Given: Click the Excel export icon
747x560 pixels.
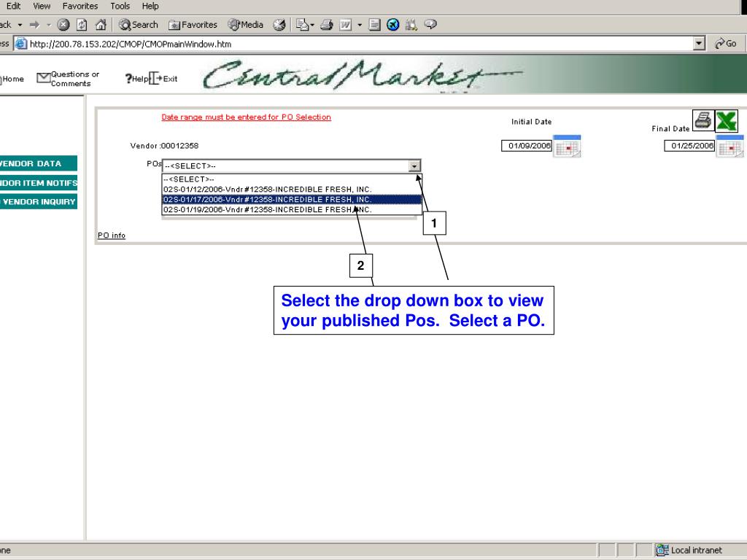Looking at the screenshot, I should [x=727, y=120].
